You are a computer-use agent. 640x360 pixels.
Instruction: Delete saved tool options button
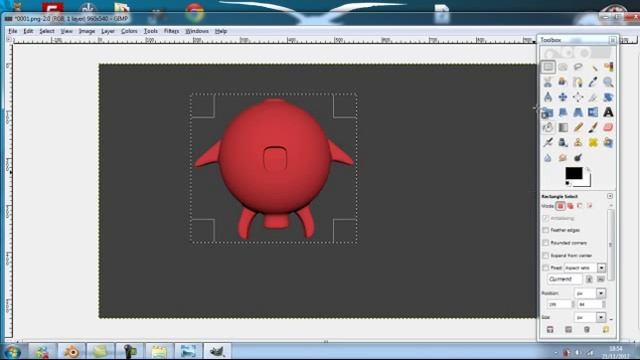pos(587,329)
